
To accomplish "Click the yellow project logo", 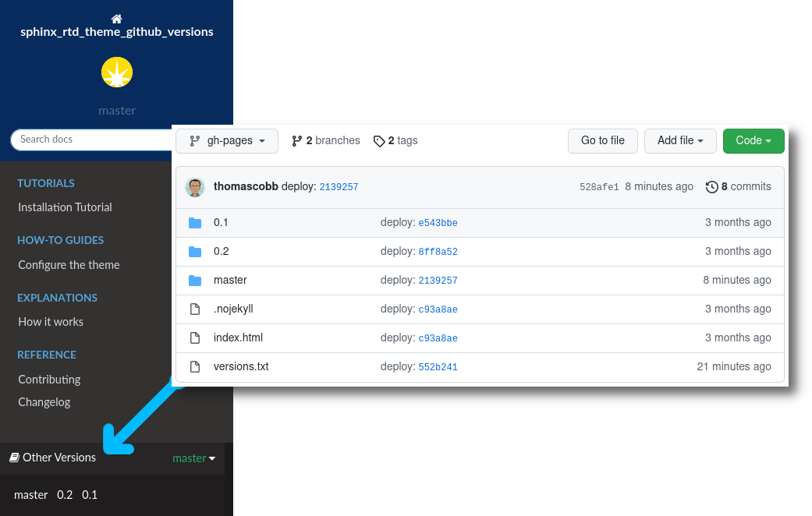I will 116,72.
